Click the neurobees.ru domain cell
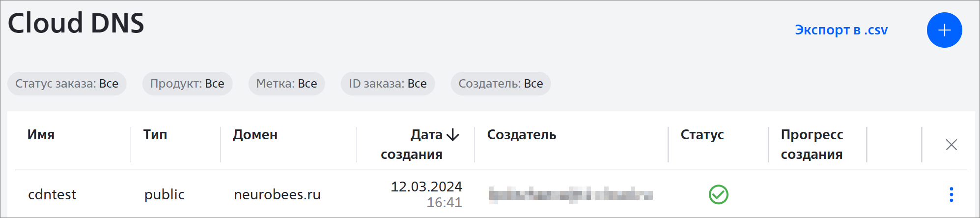The height and width of the screenshot is (218, 980). 277,194
